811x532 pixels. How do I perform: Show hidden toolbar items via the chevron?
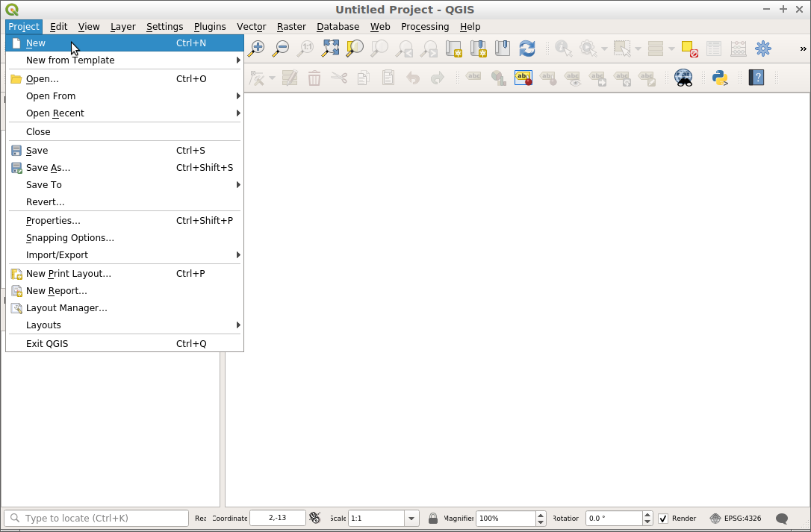click(803, 48)
